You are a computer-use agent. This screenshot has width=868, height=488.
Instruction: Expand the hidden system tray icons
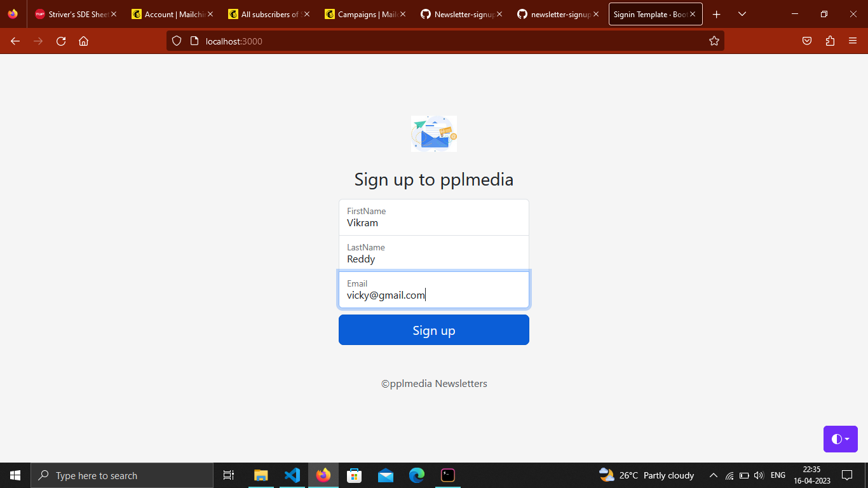tap(713, 475)
